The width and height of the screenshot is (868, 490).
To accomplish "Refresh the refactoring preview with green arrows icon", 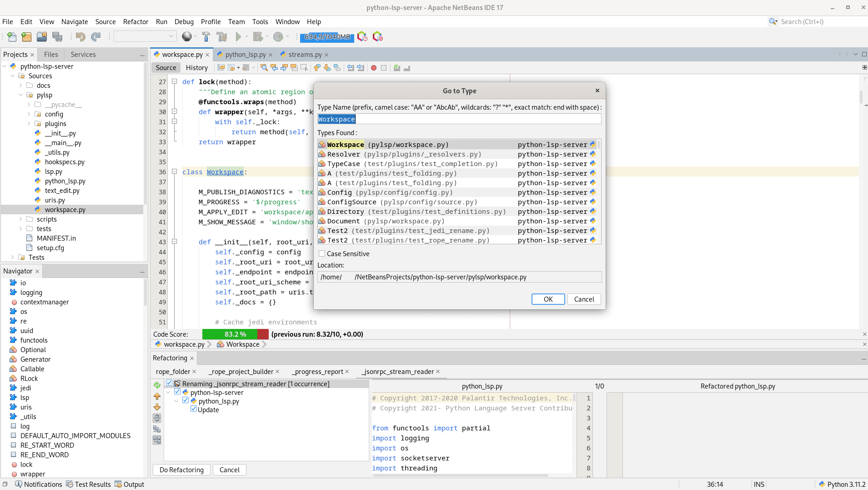I will click(x=157, y=385).
